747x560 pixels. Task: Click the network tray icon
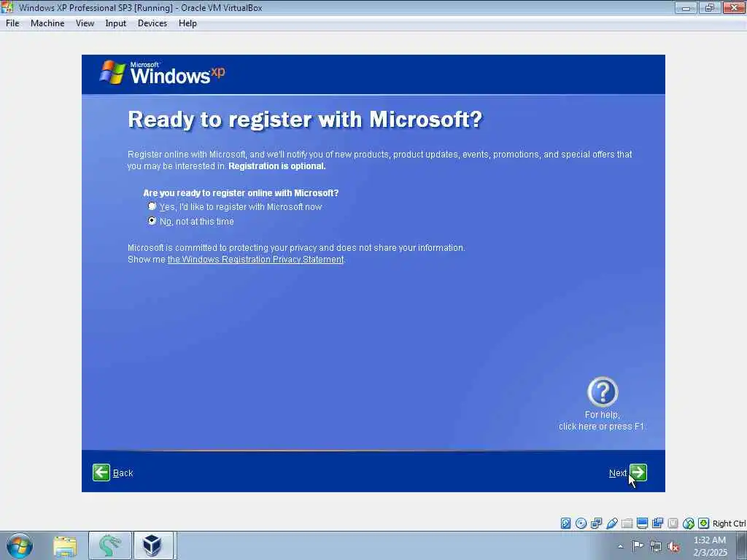pyautogui.click(x=656, y=546)
